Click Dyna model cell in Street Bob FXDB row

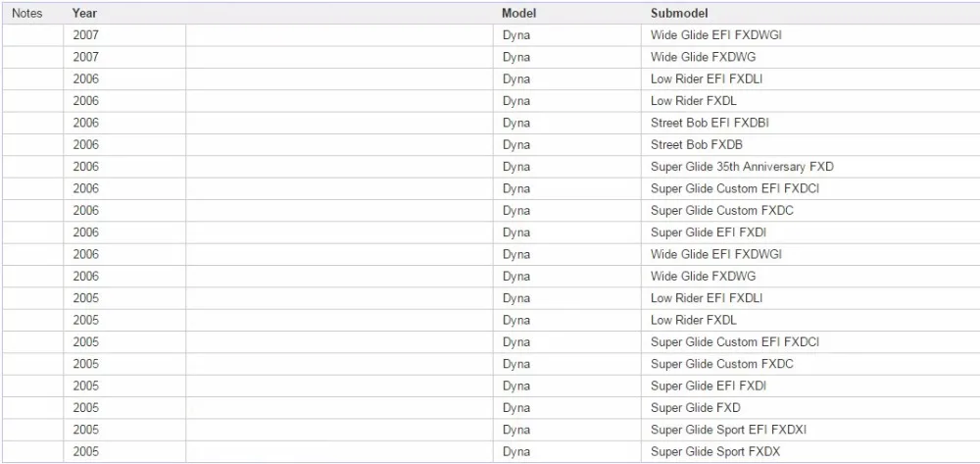(516, 144)
